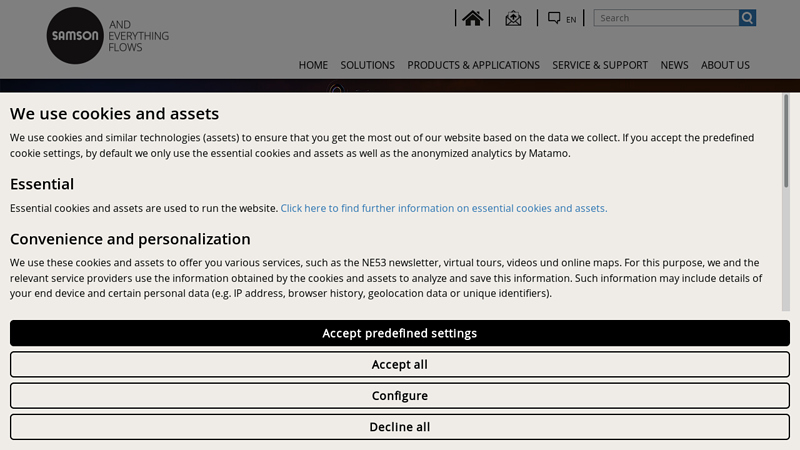This screenshot has width=800, height=450.
Task: Open the ABOUT US menu
Action: coord(725,65)
